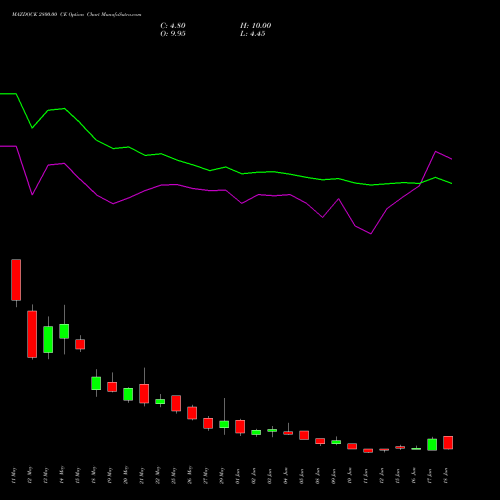Click the red candle above 21 May

point(144,394)
